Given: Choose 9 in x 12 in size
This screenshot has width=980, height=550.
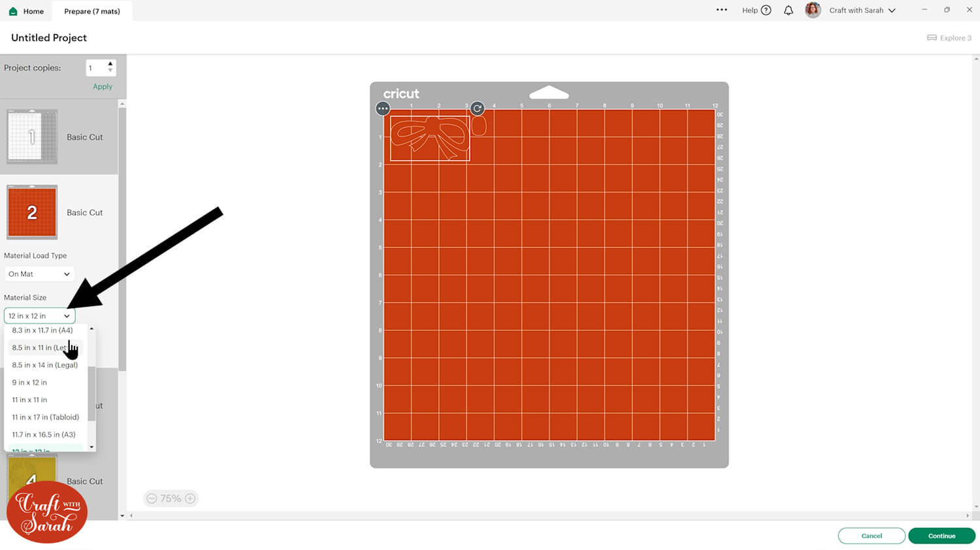Looking at the screenshot, I should click(29, 383).
